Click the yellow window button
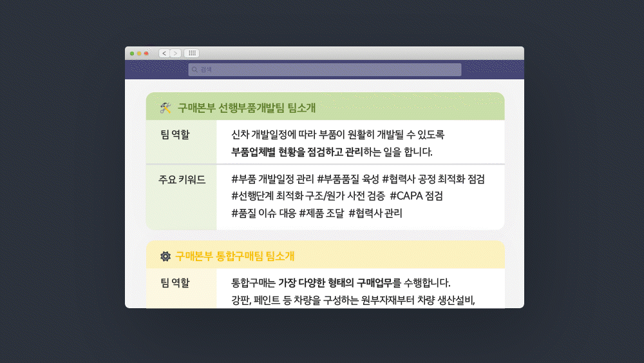 coord(139,54)
